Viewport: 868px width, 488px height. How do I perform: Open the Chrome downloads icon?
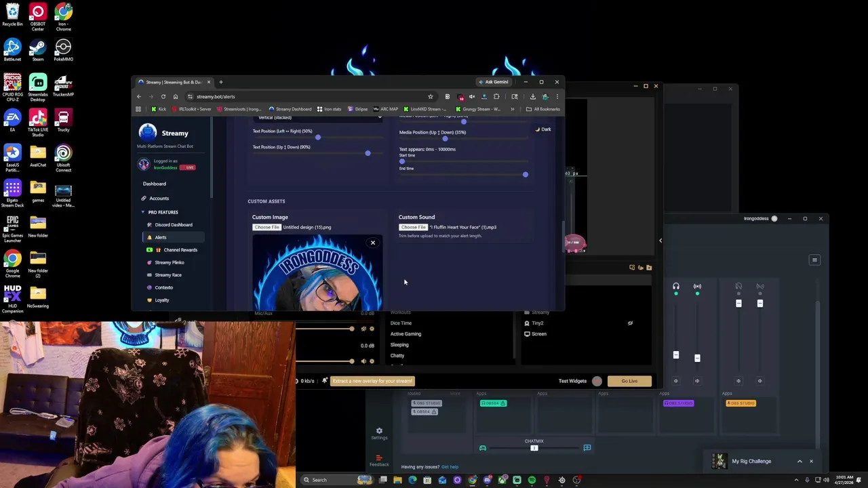pyautogui.click(x=532, y=96)
